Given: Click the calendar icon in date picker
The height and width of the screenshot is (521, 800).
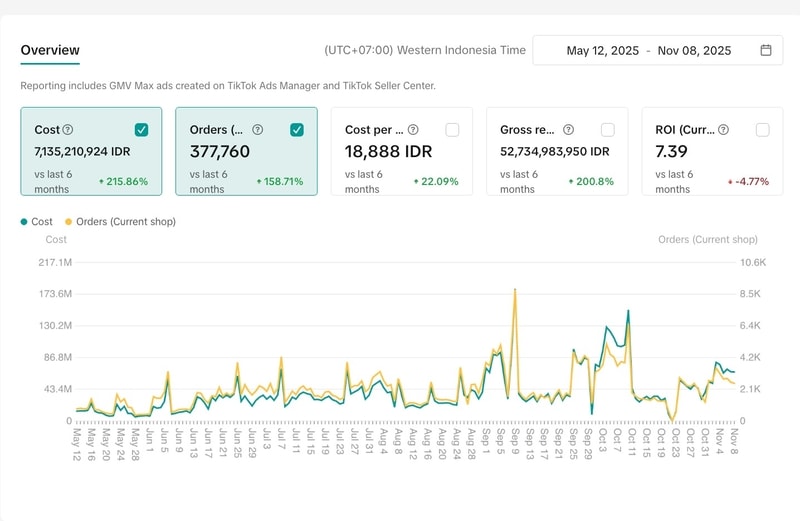Looking at the screenshot, I should tap(766, 50).
